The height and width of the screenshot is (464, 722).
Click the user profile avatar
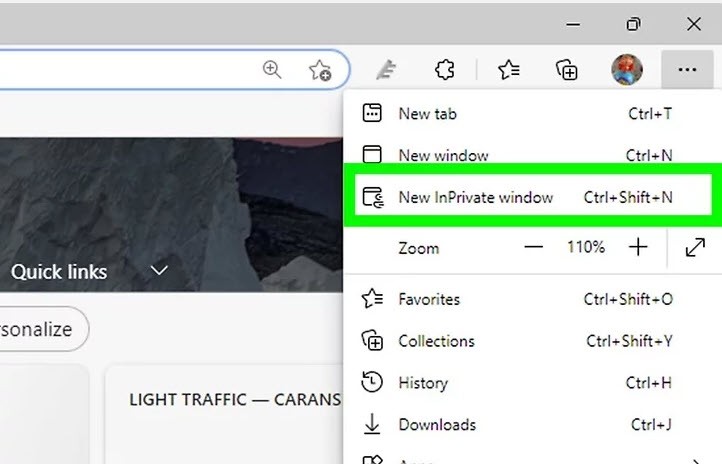(627, 70)
